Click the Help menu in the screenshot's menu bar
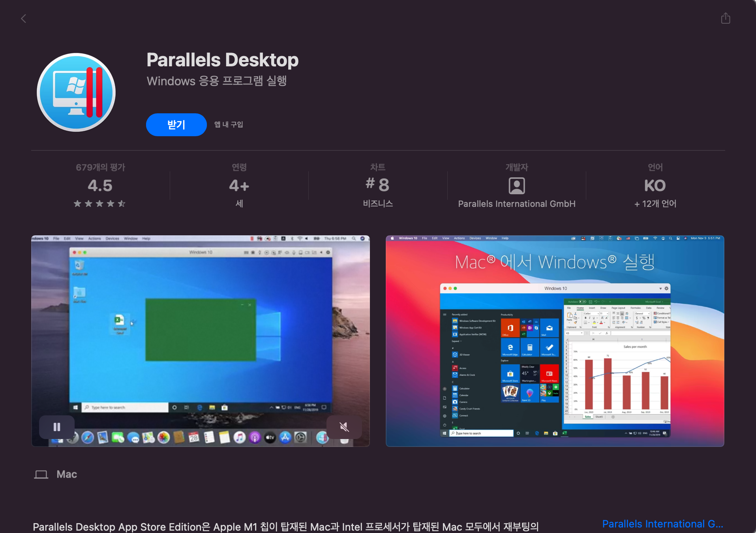The width and height of the screenshot is (756, 533). click(505, 238)
